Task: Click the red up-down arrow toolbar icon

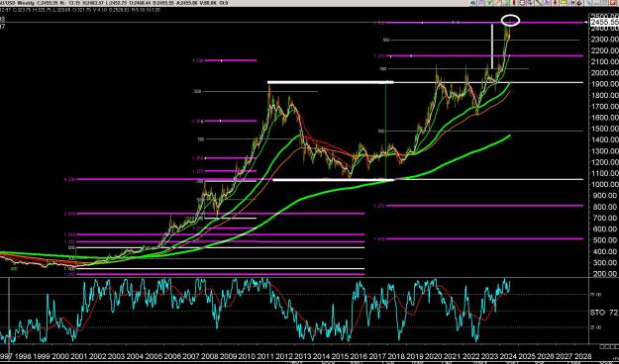Action: (555, 3)
